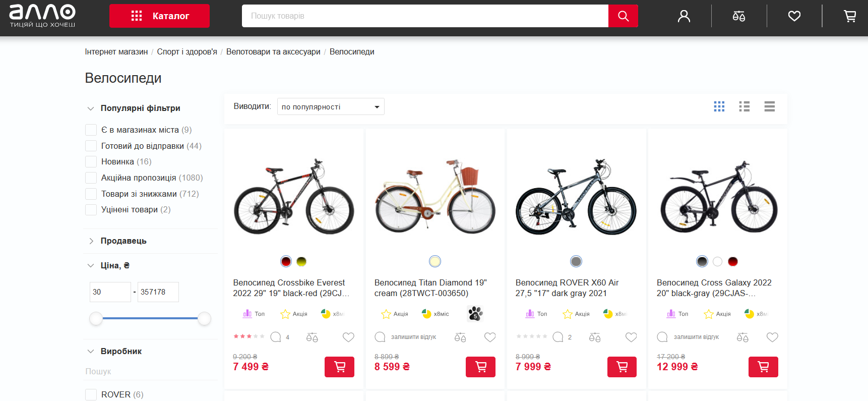This screenshot has width=868, height=401.
Task: Go to 'Спорт і здоров'я' breadcrumb
Action: click(187, 52)
